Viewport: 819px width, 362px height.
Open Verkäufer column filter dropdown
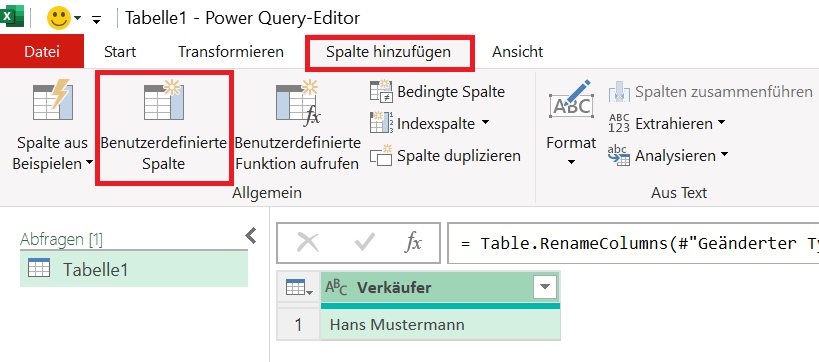(545, 287)
